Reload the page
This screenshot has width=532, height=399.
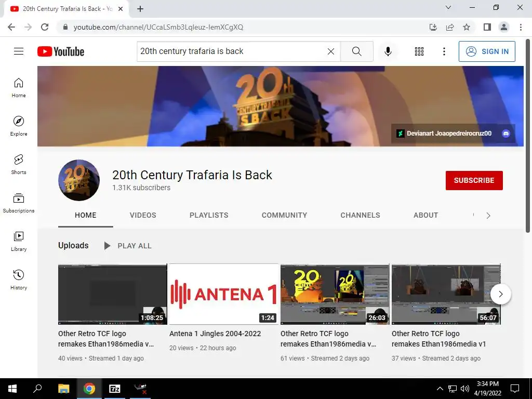coord(45,27)
